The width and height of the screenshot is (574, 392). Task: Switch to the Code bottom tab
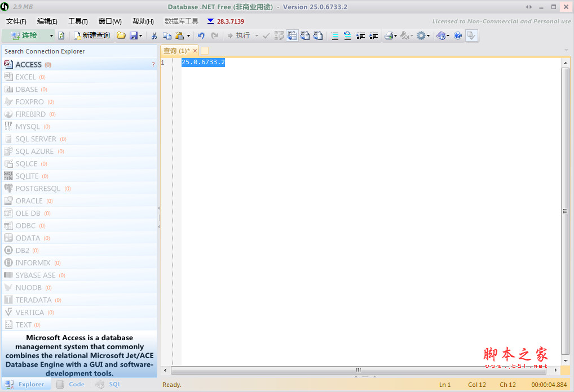pyautogui.click(x=70, y=384)
